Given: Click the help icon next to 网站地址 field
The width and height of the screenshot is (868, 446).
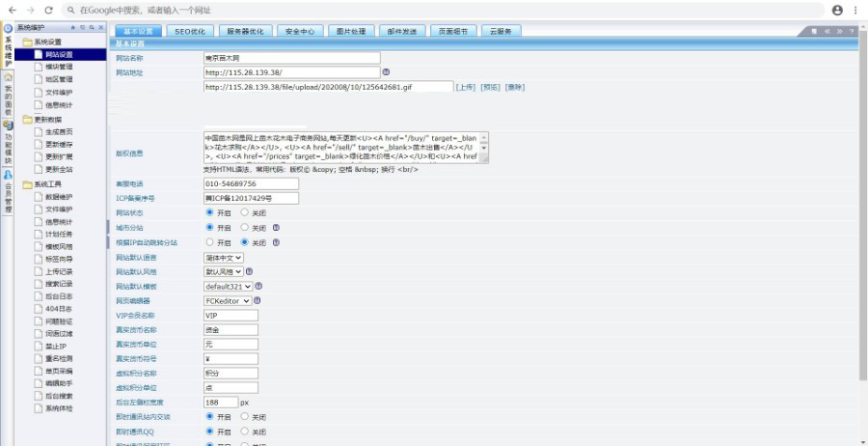Looking at the screenshot, I should tap(386, 72).
